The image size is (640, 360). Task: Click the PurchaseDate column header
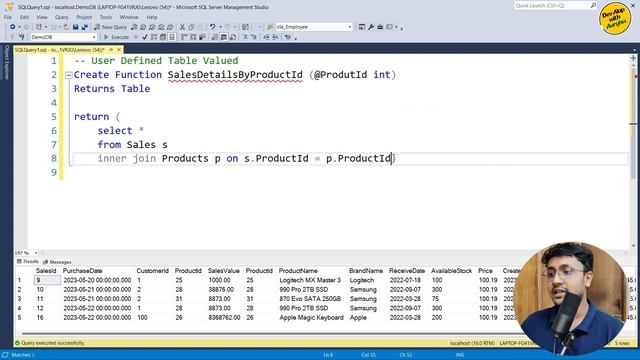coord(82,271)
